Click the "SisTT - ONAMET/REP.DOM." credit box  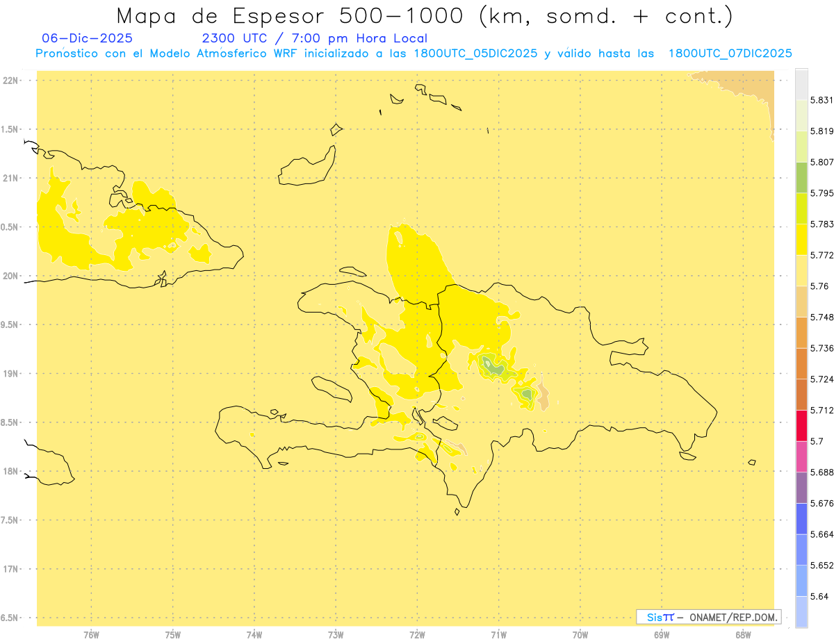(x=708, y=617)
